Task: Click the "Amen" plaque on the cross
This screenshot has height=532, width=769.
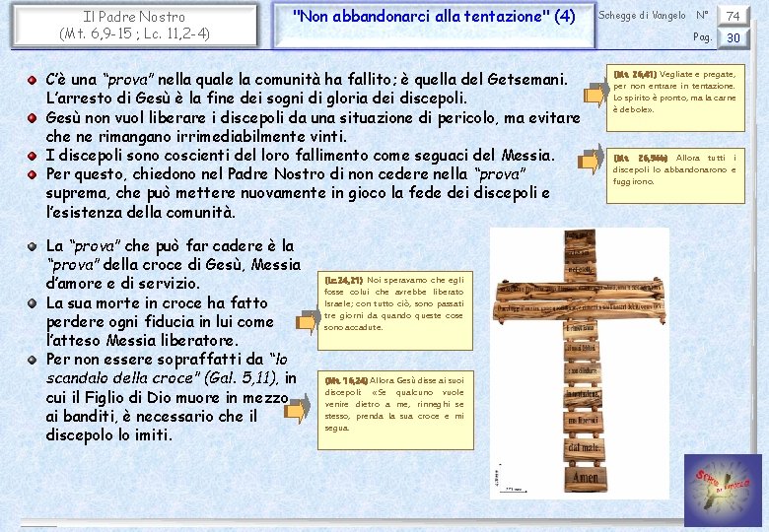Action: pyautogui.click(x=586, y=478)
